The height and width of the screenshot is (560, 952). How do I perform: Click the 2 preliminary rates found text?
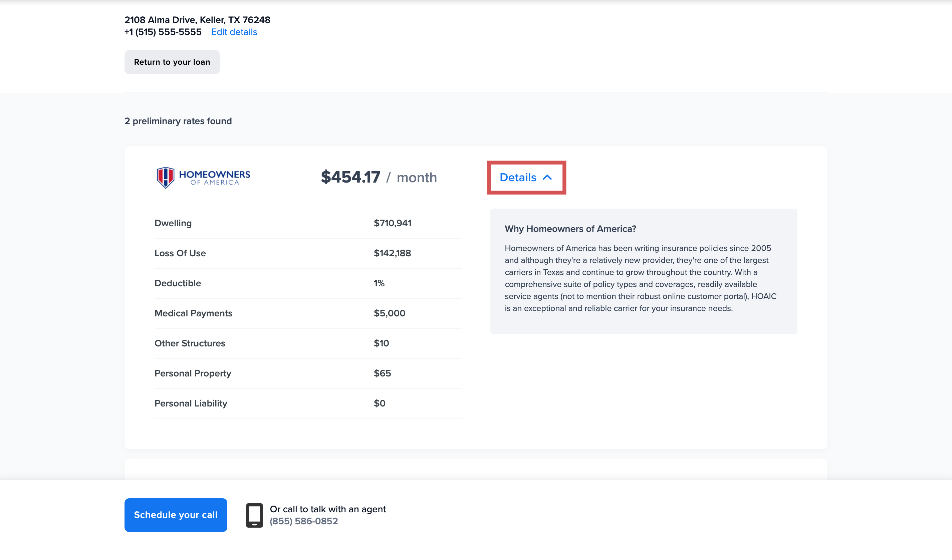point(178,121)
